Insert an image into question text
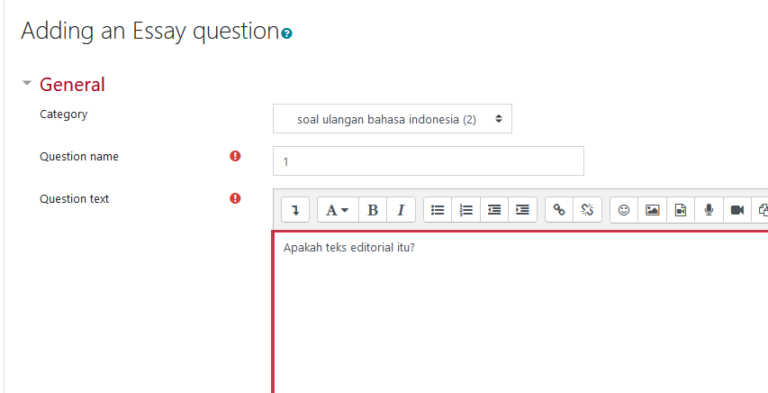768x393 pixels. [652, 210]
